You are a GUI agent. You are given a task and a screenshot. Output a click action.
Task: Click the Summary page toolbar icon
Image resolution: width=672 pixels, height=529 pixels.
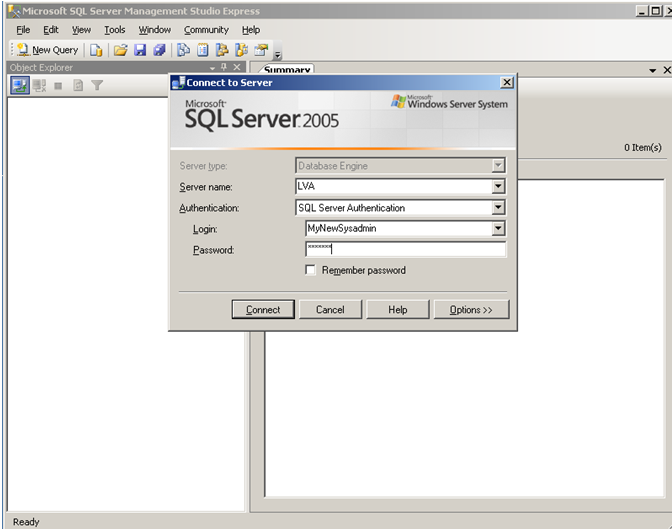(x=203, y=50)
